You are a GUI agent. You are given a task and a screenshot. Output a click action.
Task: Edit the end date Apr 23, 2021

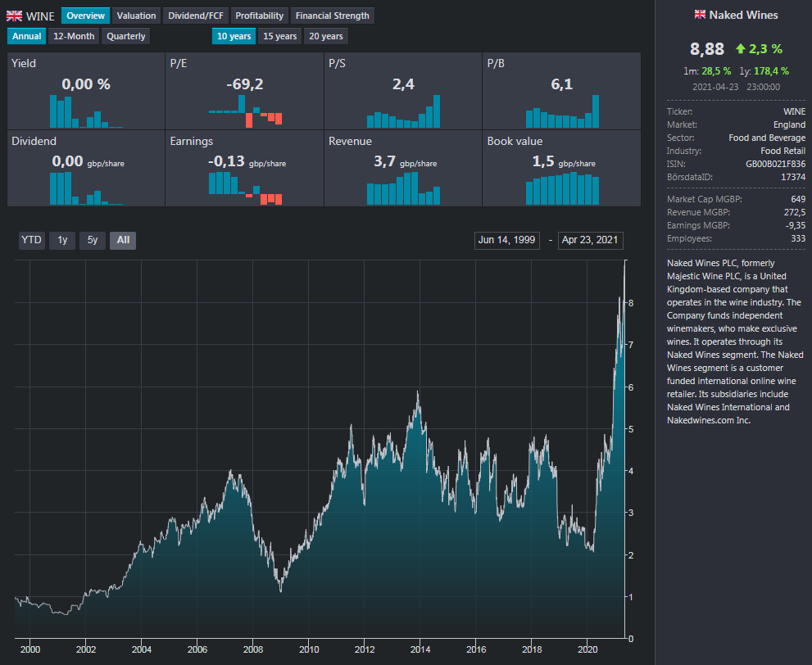[590, 240]
